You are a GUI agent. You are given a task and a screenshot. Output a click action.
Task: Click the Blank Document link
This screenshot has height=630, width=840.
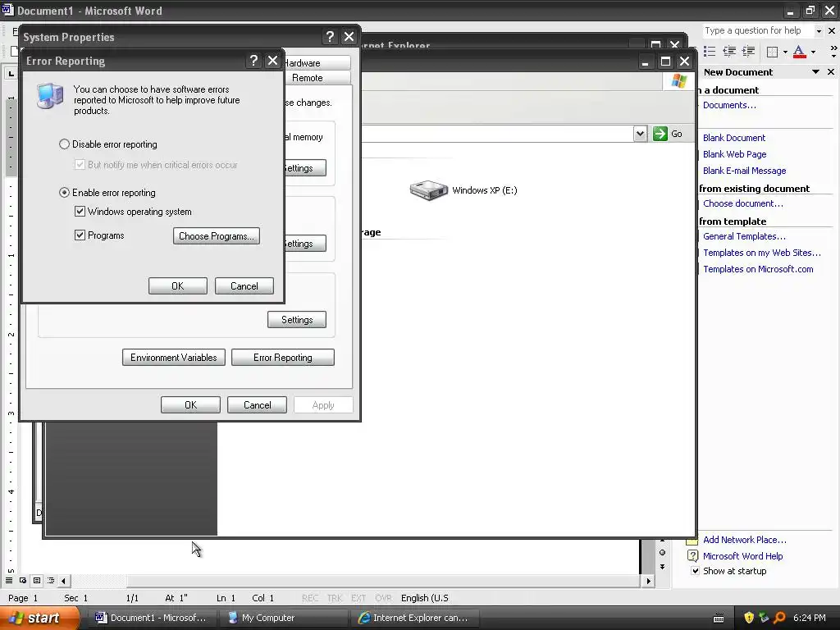[734, 138]
